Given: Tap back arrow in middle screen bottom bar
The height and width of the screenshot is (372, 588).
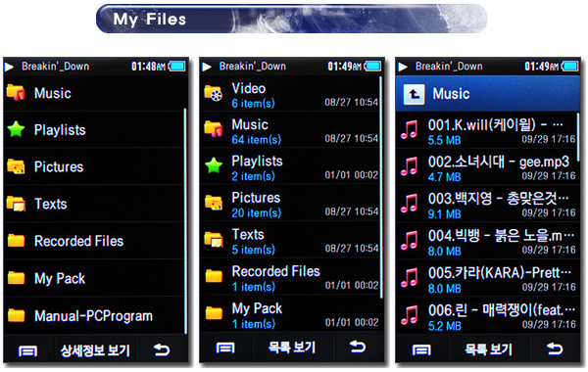Looking at the screenshot, I should point(358,347).
